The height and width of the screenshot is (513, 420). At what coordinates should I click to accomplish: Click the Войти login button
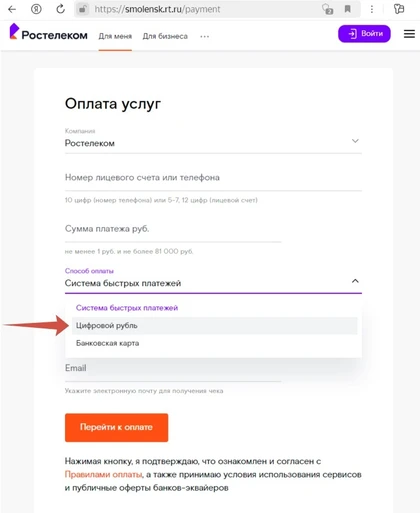(364, 34)
